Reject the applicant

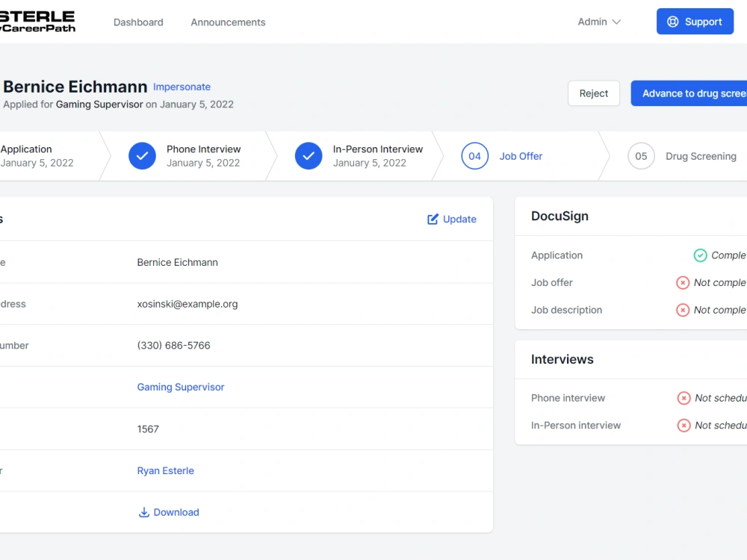(x=594, y=93)
